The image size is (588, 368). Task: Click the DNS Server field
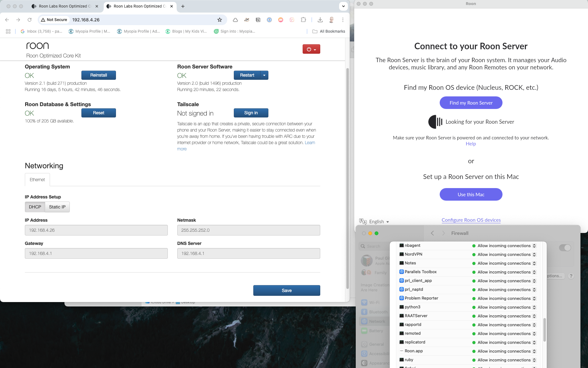point(249,253)
